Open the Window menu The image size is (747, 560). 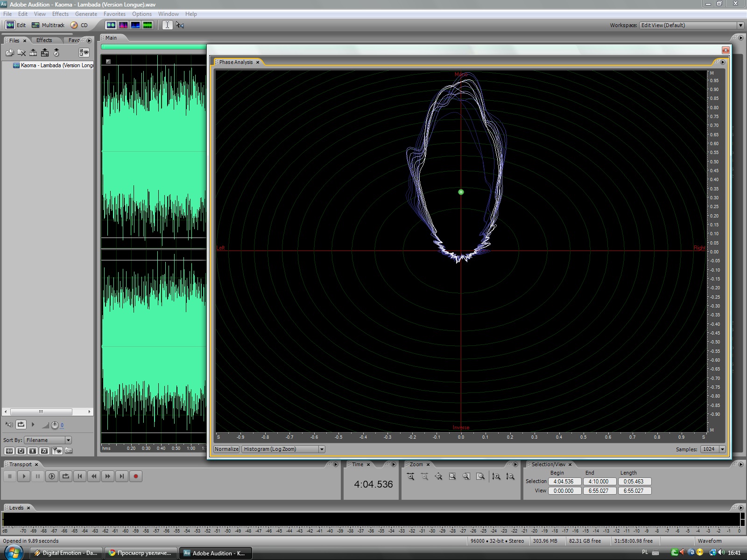[x=169, y=14]
